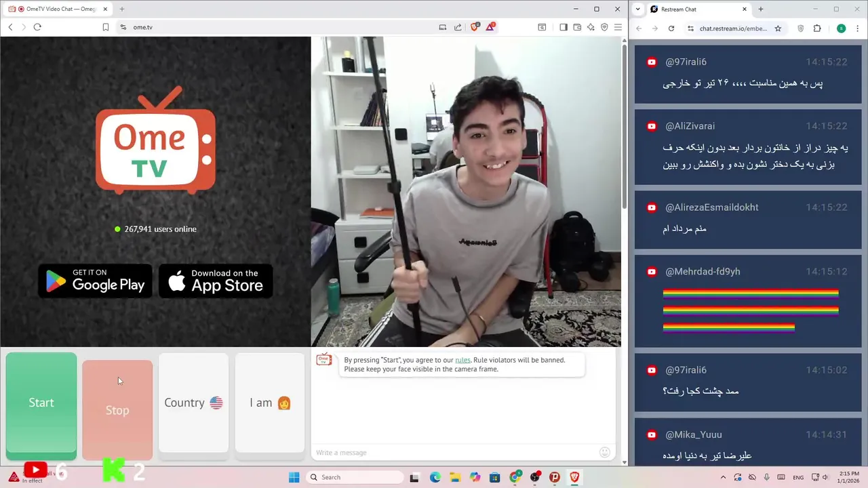
Task: Open the clock showing 2:15 PM
Action: coord(849,477)
